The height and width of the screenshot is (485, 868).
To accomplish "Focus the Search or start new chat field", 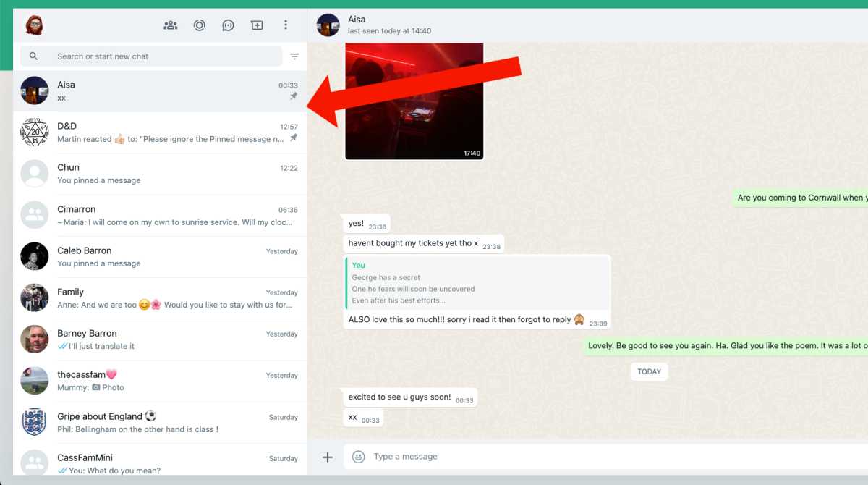I will coord(151,56).
